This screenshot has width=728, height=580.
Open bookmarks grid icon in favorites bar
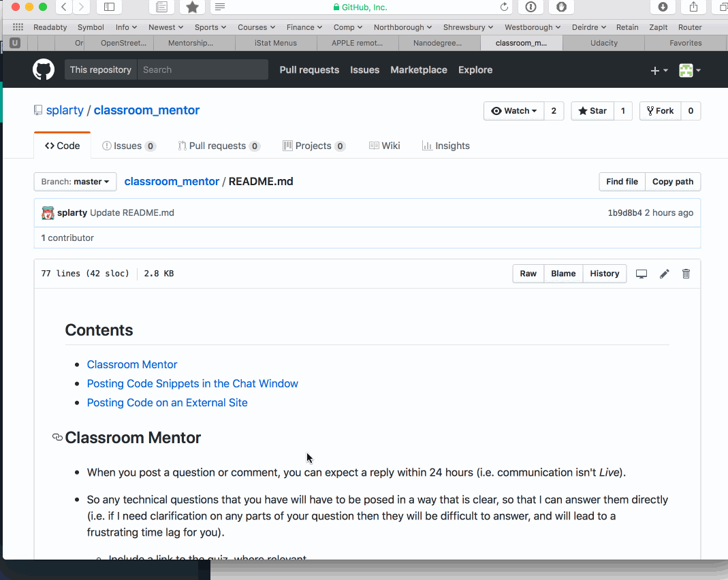click(18, 27)
